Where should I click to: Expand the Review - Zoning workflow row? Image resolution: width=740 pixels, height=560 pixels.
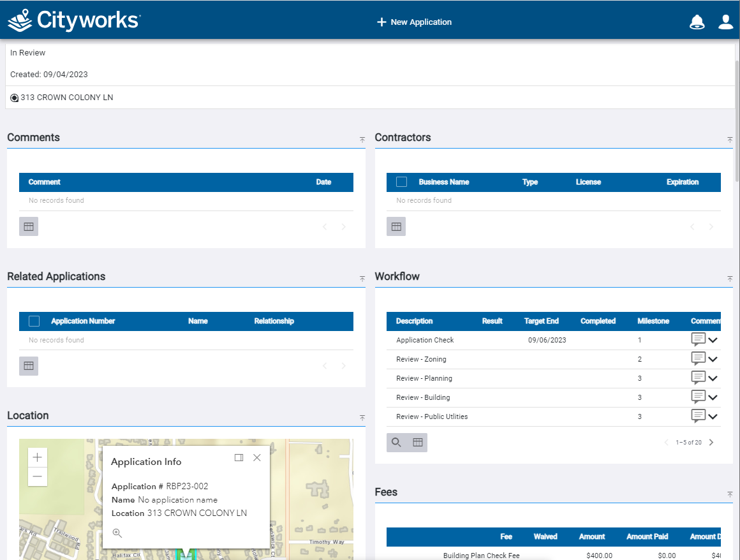713,359
